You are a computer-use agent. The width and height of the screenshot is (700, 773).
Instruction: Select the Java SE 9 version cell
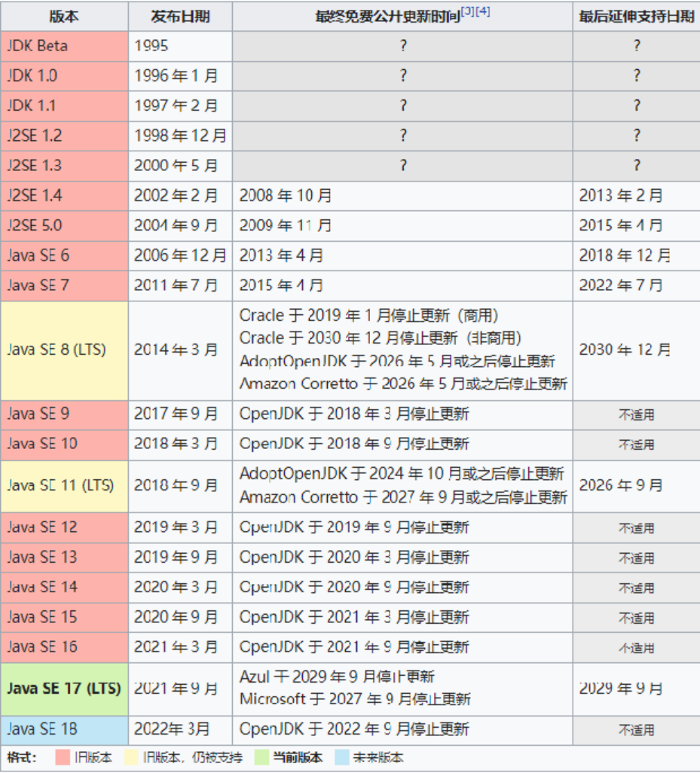[64, 414]
